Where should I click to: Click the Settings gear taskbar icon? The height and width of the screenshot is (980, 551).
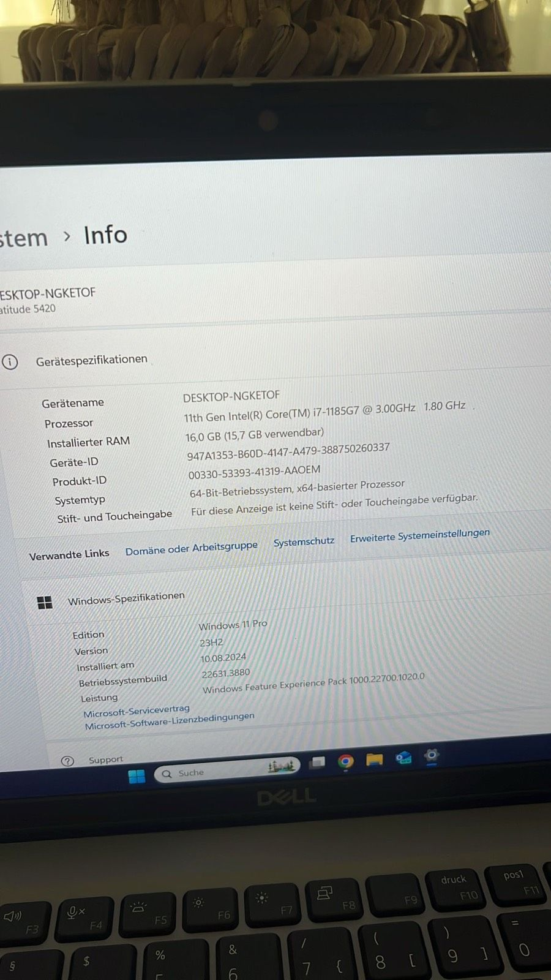[x=432, y=756]
